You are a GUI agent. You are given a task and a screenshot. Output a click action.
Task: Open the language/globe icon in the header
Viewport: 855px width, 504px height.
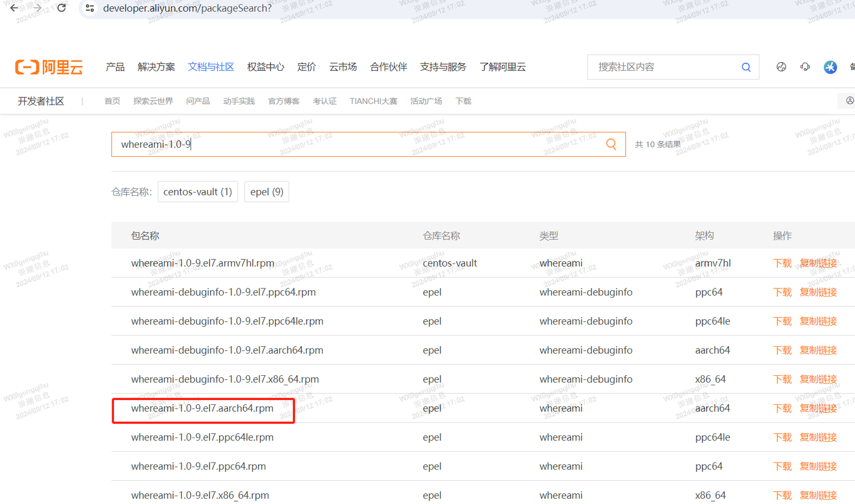[x=781, y=67]
